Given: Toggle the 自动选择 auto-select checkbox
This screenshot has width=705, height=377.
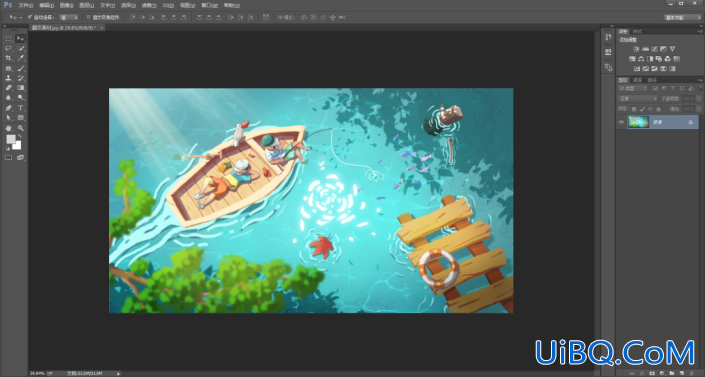Looking at the screenshot, I should [x=30, y=17].
